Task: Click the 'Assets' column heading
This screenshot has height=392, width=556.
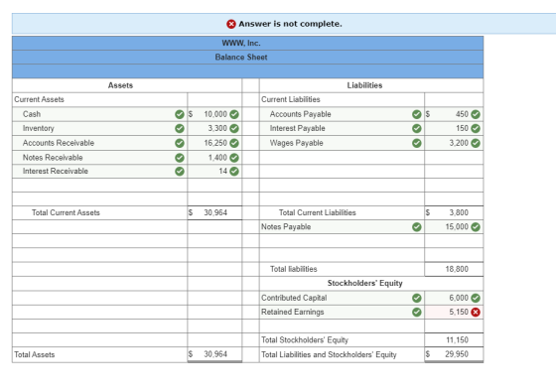Action: (120, 85)
